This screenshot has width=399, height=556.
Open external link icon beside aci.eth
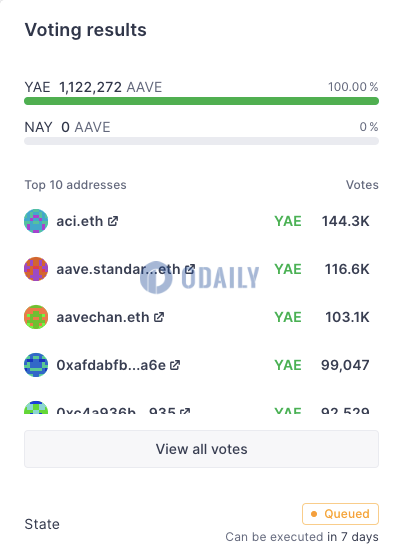113,221
